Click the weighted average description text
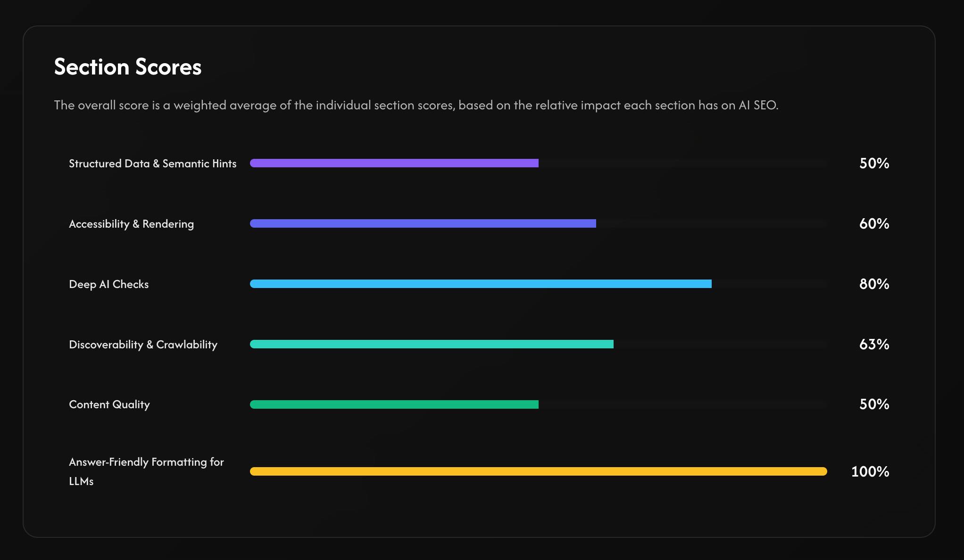This screenshot has width=964, height=560. 416,105
